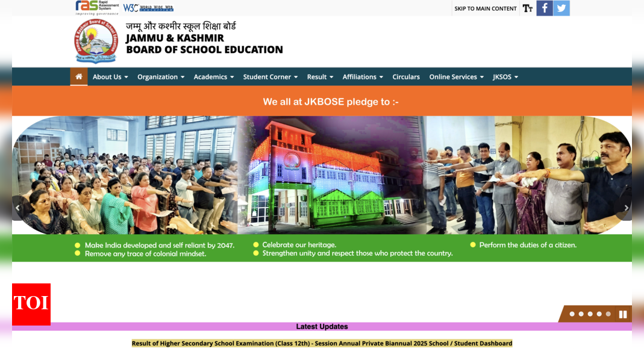
Task: Select the first slide indicator dot
Action: 572,314
